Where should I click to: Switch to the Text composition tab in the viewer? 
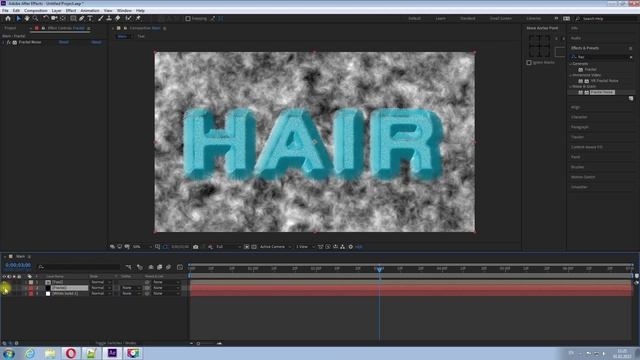(141, 36)
